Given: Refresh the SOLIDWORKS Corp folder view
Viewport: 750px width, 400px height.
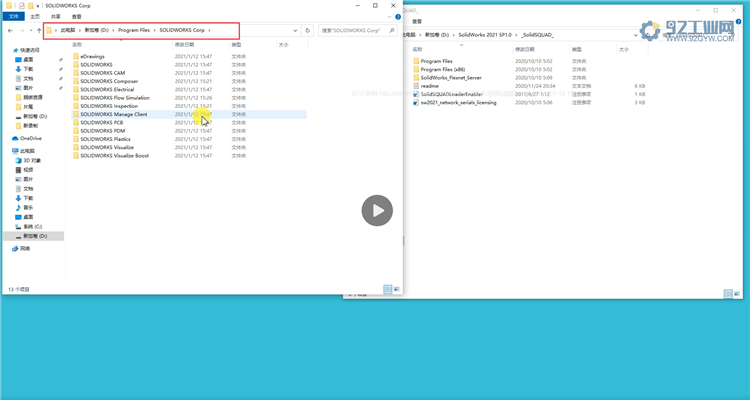Looking at the screenshot, I should pos(308,30).
